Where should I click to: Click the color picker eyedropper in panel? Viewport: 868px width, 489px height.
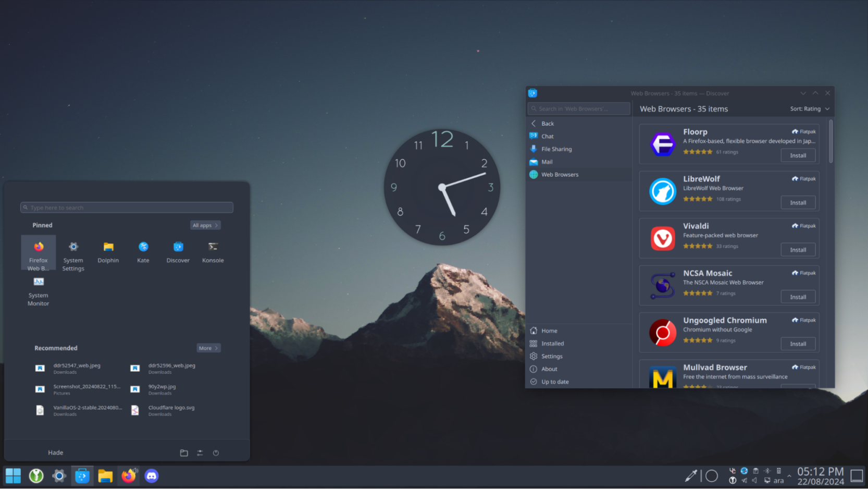pos(691,475)
